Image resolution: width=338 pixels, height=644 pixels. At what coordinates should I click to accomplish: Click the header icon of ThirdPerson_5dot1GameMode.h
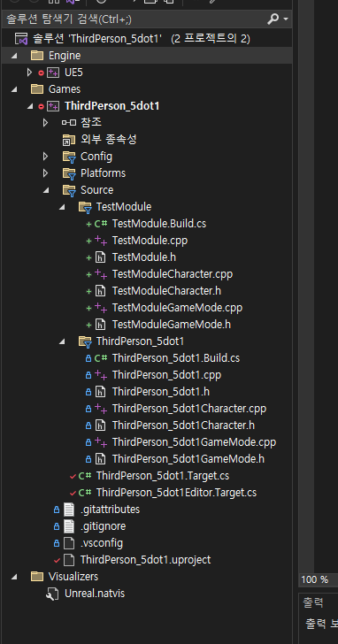[101, 459]
